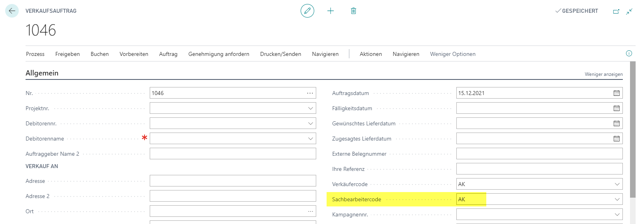644x224 pixels.
Task: Click into Auftraggeber Name 2 field
Action: [233, 154]
